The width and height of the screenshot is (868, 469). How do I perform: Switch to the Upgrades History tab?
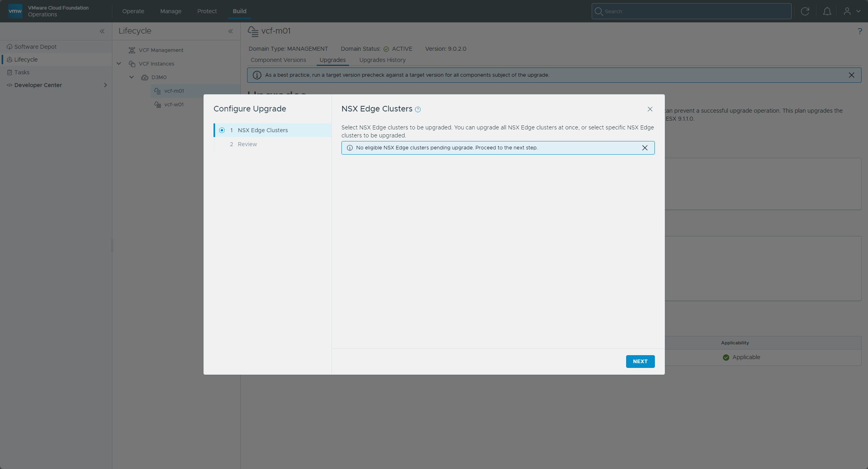tap(382, 60)
